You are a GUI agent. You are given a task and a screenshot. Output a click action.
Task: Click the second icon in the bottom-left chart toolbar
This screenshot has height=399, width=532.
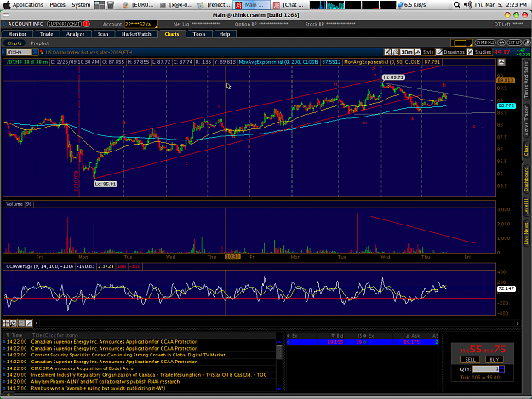(x=14, y=323)
